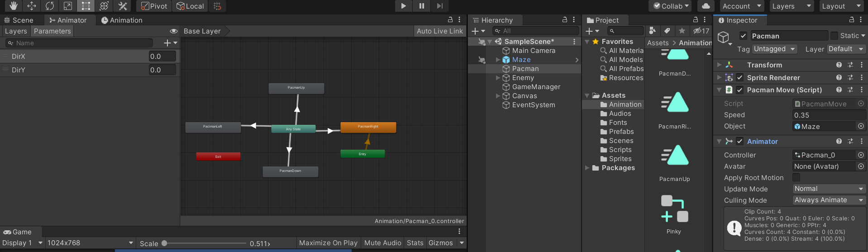
Task: Switch to the Animation tab
Action: (x=121, y=20)
